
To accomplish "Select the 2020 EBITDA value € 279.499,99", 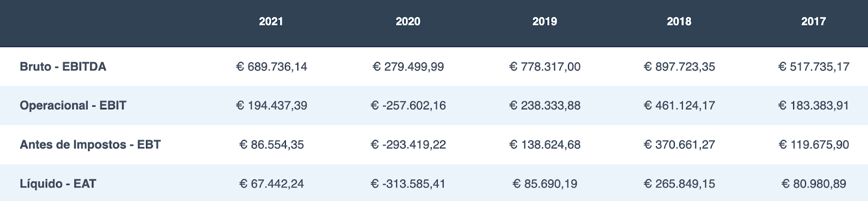I will (408, 67).
